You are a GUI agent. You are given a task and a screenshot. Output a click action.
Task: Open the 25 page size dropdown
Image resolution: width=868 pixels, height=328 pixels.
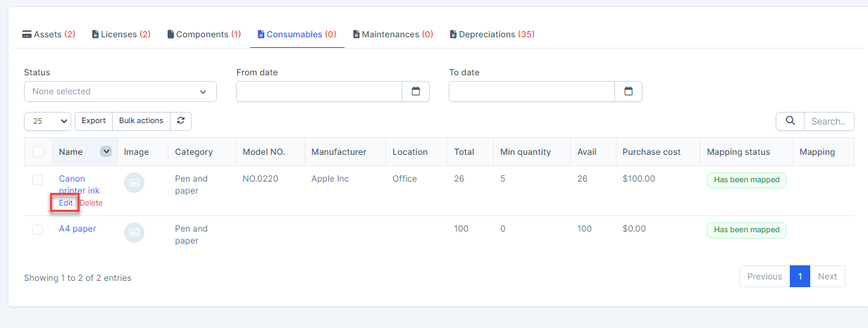click(47, 121)
